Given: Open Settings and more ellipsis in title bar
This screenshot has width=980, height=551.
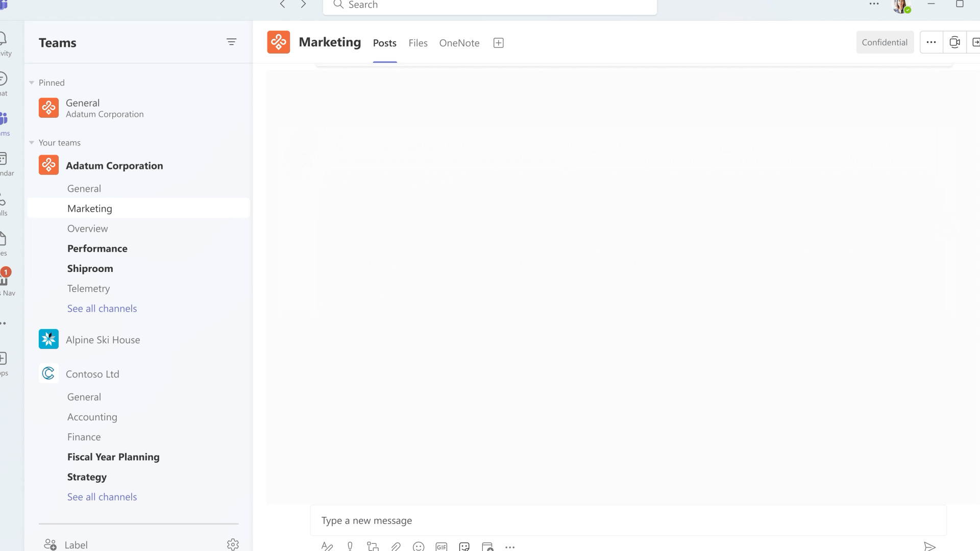Looking at the screenshot, I should pyautogui.click(x=874, y=4).
